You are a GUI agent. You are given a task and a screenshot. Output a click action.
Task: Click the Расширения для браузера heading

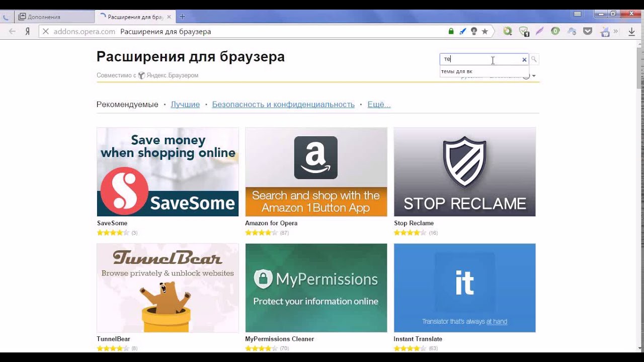[191, 56]
